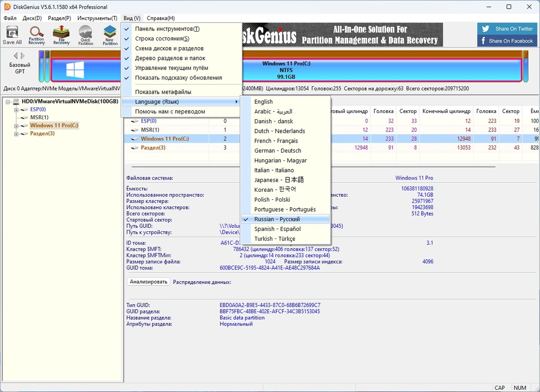Viewport: 540px width, 392px height.
Task: Open the Диск(D) menu
Action: pyautogui.click(x=32, y=18)
